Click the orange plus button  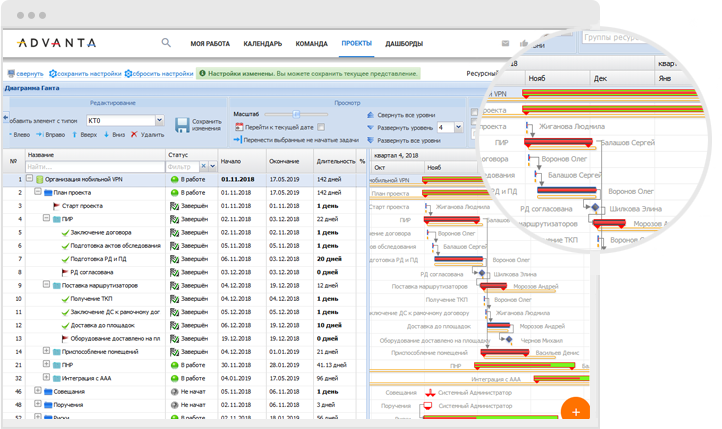[x=576, y=412]
